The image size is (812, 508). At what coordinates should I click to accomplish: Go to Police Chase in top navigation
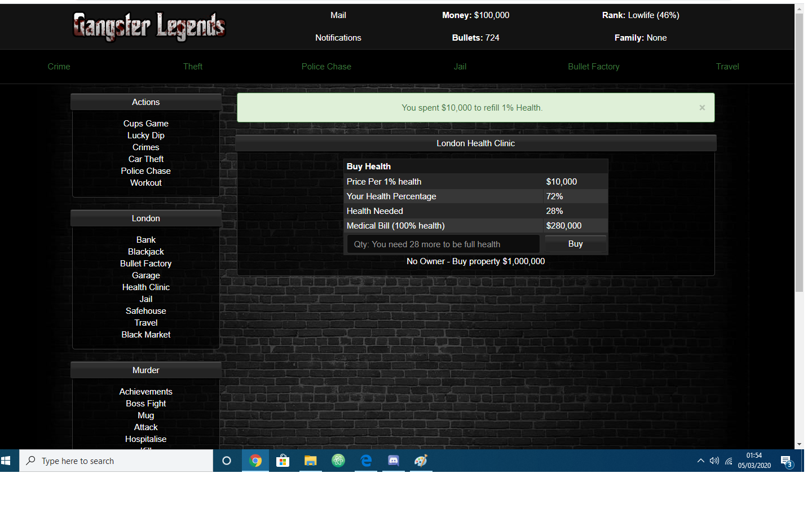click(x=326, y=67)
